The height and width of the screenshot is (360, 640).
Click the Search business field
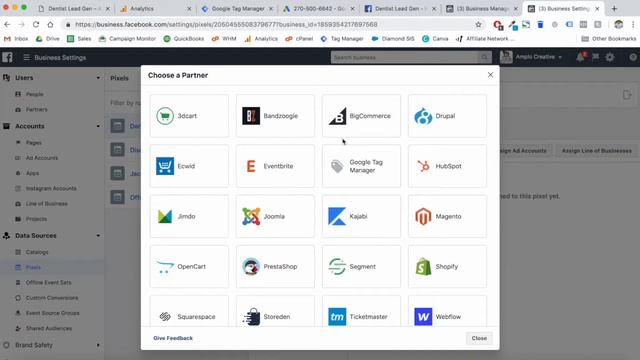404,58
